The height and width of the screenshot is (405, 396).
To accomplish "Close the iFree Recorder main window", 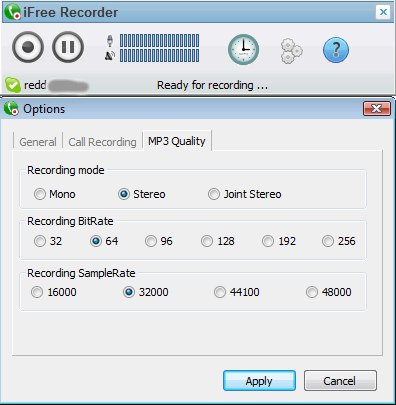I will tap(383, 12).
